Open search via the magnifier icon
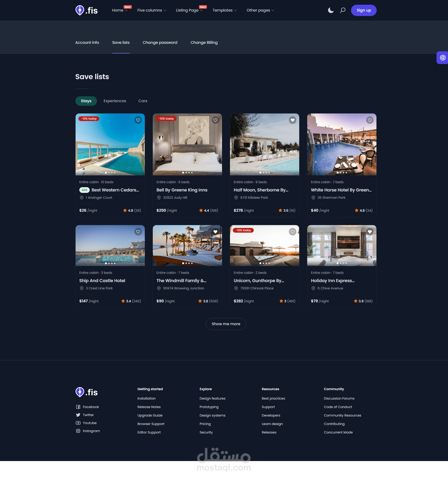 coord(343,10)
